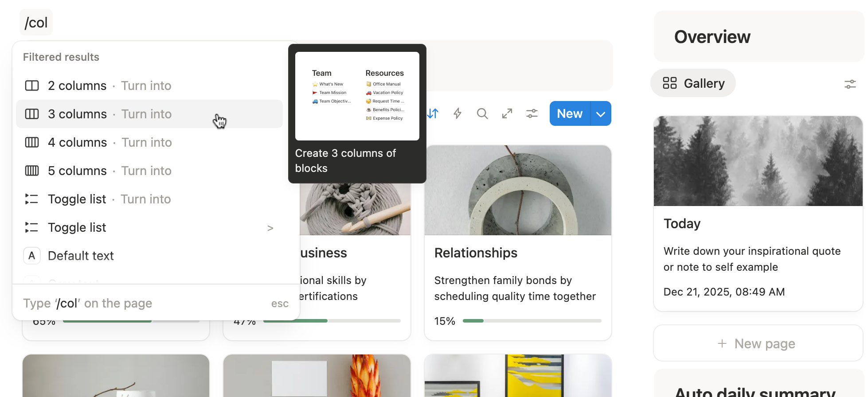Expand database with the diagonal arrows icon
Viewport: 868px width, 397px height.
click(507, 114)
